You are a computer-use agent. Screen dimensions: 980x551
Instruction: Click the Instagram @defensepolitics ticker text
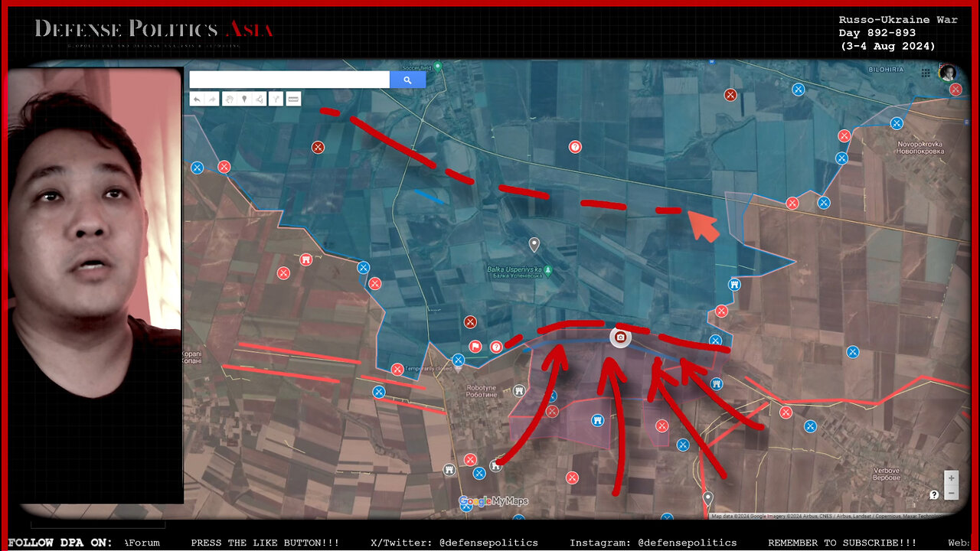coord(653,543)
